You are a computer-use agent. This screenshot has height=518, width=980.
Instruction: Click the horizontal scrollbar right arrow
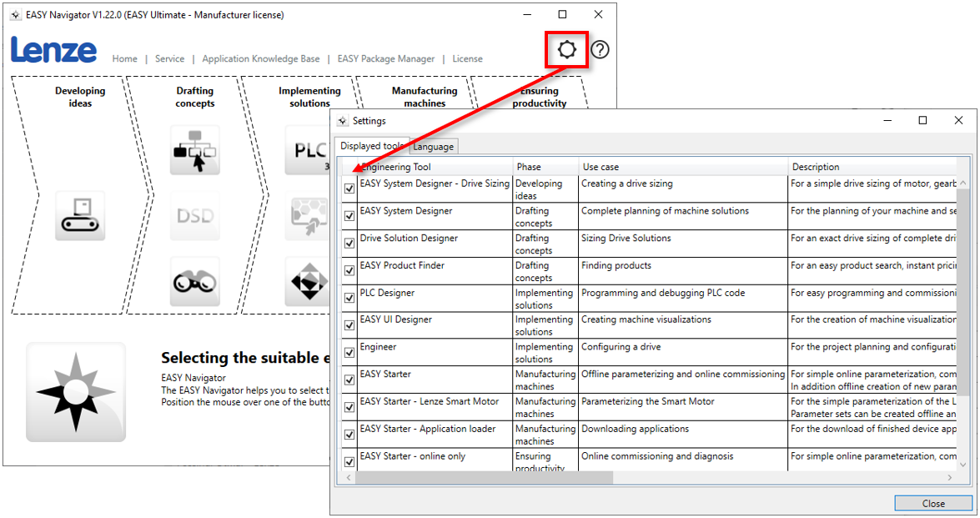coord(950,477)
